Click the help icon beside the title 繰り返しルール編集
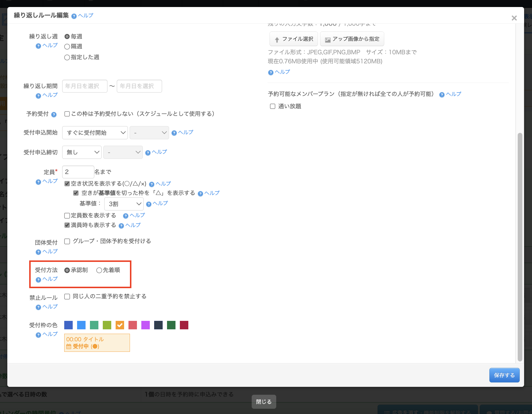This screenshot has width=532, height=414. (74, 16)
